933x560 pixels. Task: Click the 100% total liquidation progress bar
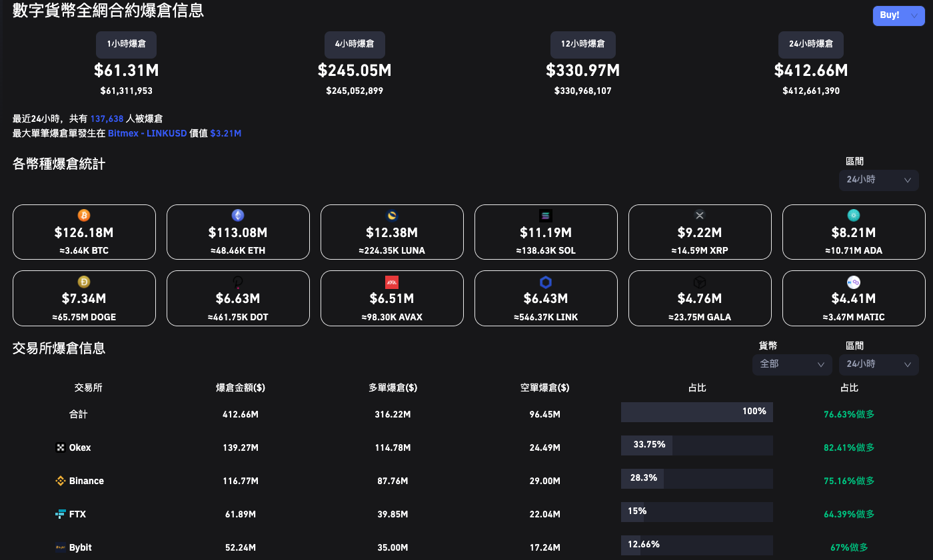tap(696, 412)
